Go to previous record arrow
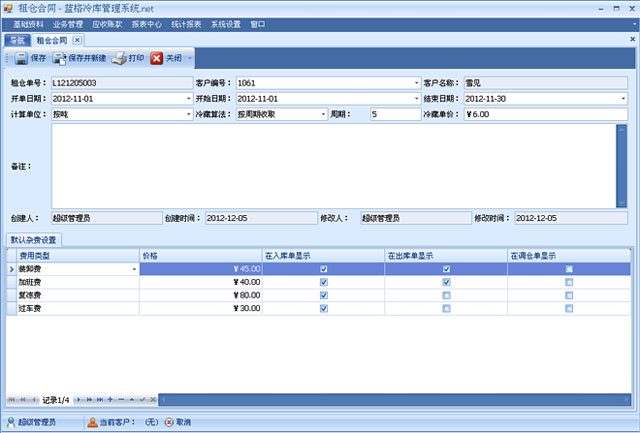 34,400
